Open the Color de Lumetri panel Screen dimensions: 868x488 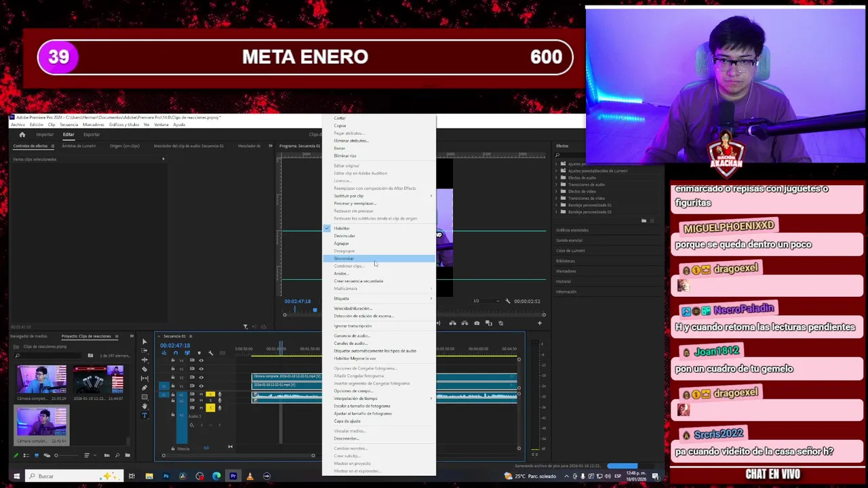coord(570,250)
